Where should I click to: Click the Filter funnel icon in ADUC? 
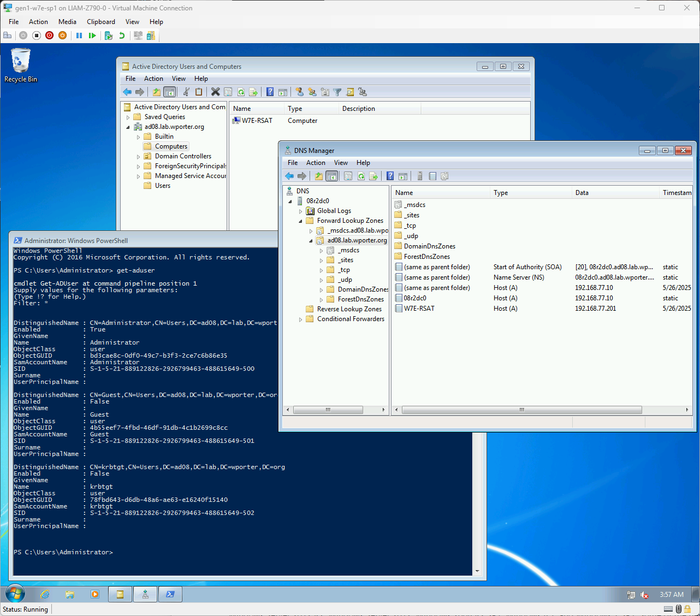coord(337,92)
